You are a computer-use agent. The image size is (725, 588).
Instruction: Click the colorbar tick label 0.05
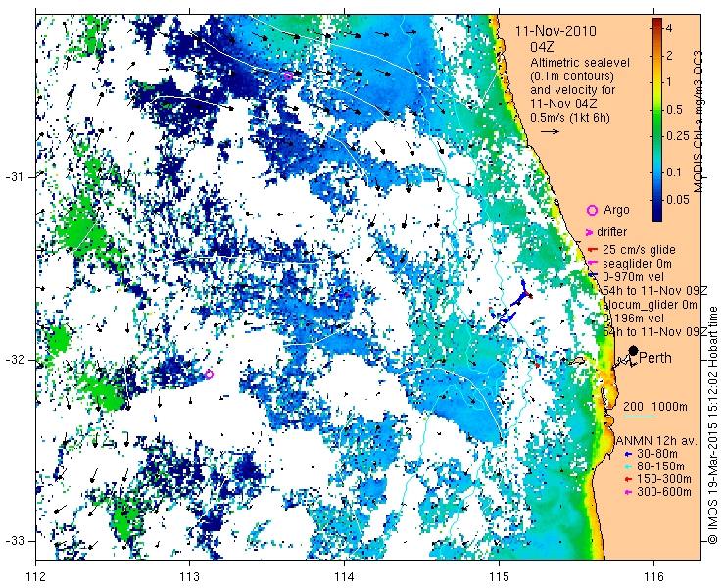(x=678, y=199)
